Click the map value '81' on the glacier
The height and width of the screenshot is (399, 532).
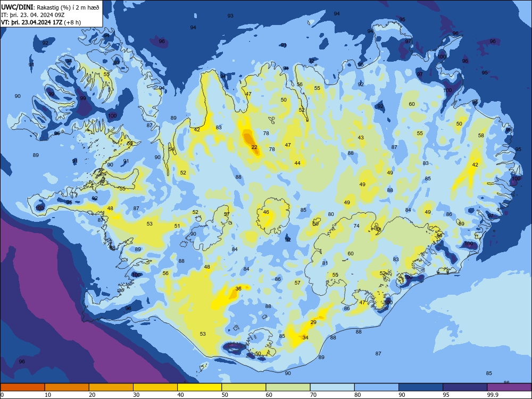pos(325,263)
